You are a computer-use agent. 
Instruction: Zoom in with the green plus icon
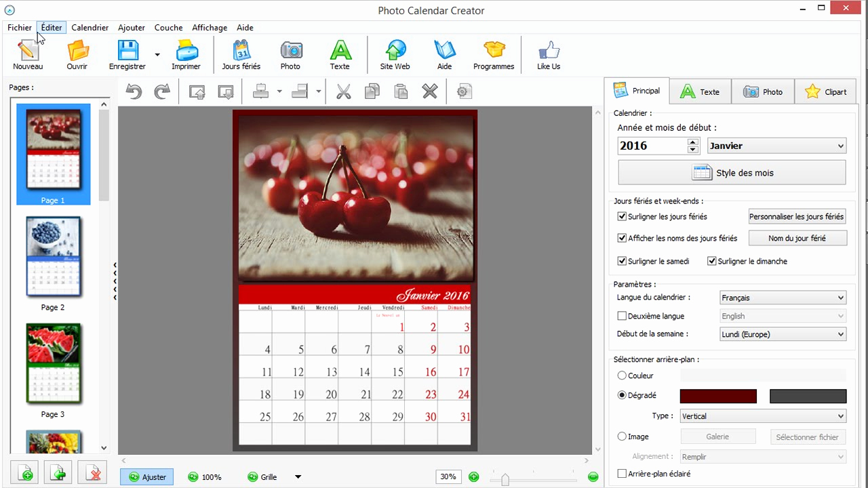point(473,476)
